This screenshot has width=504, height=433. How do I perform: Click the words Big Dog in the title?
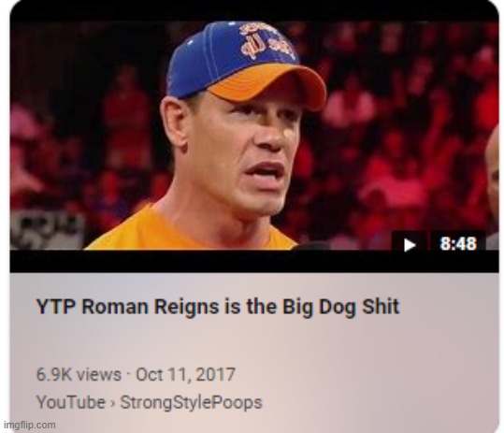coord(320,307)
